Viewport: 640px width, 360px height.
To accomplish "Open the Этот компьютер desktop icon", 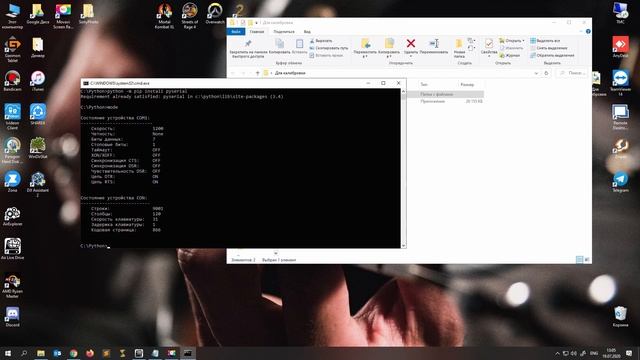I will (x=12, y=16).
